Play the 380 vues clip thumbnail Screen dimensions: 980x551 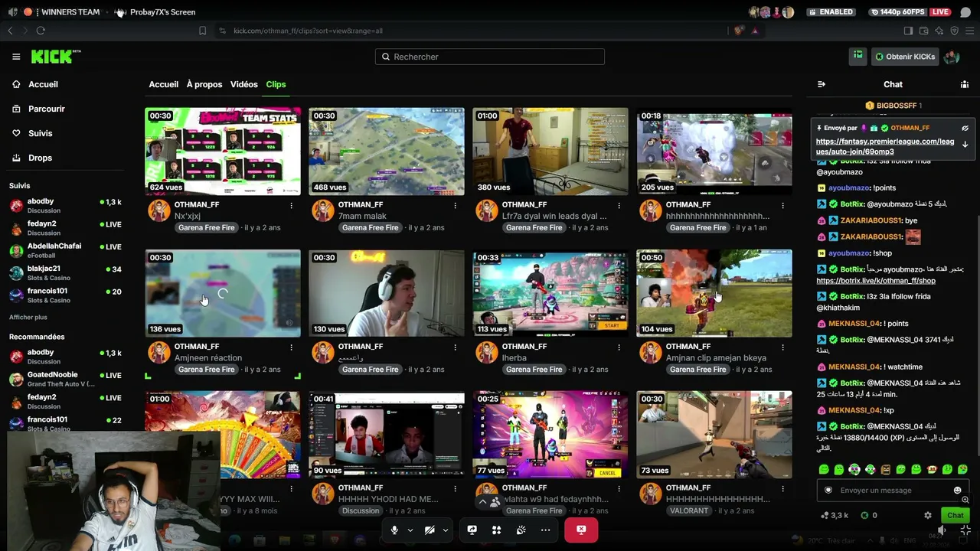550,152
